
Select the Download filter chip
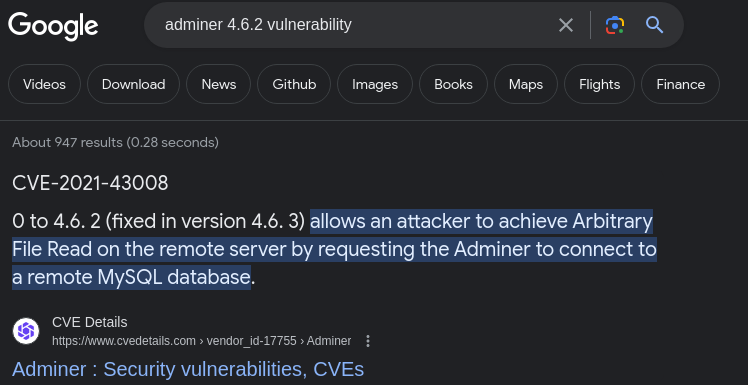pos(134,84)
